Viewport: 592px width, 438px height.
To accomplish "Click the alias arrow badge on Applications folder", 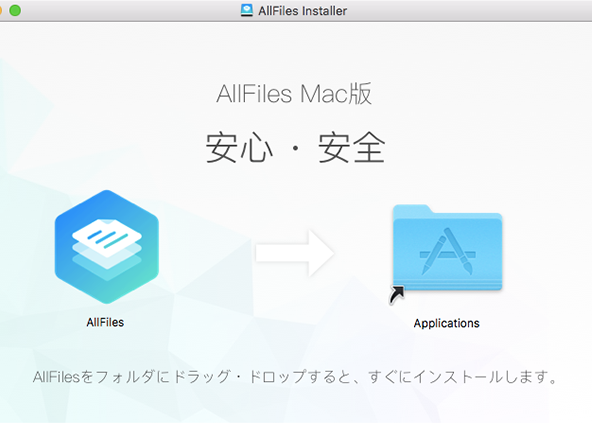I will 397,295.
